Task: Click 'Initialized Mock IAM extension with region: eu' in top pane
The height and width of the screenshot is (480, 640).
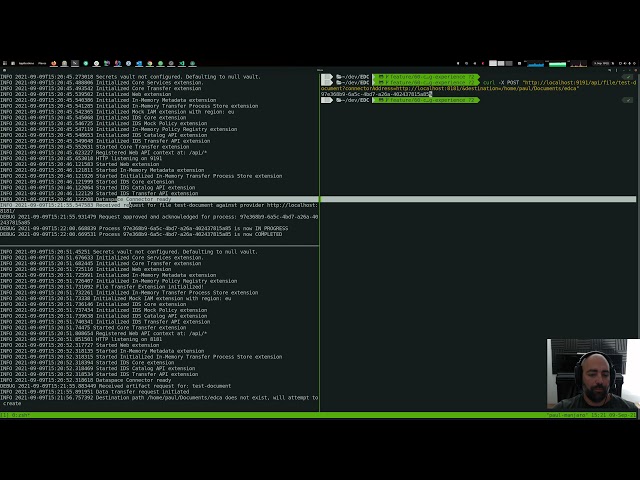Action: click(x=117, y=112)
